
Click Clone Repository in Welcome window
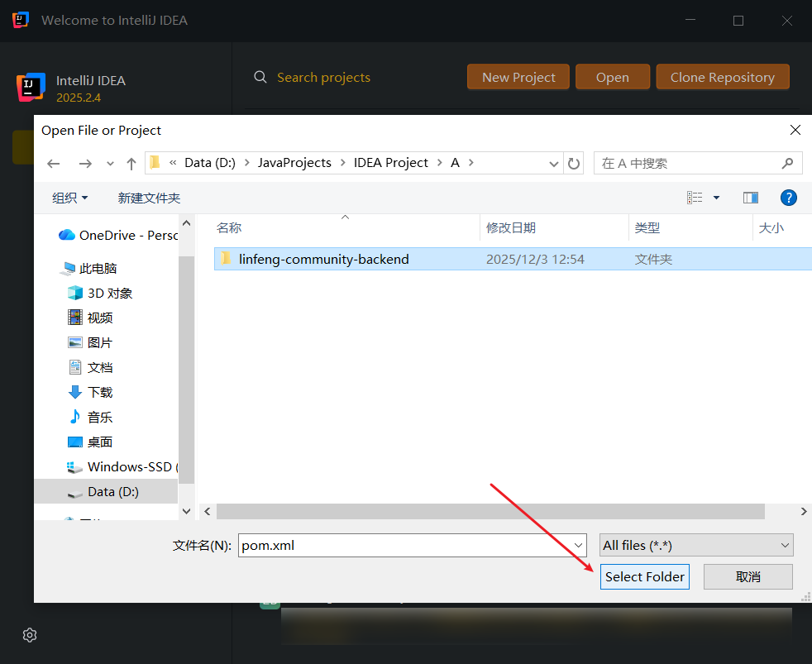coord(723,77)
